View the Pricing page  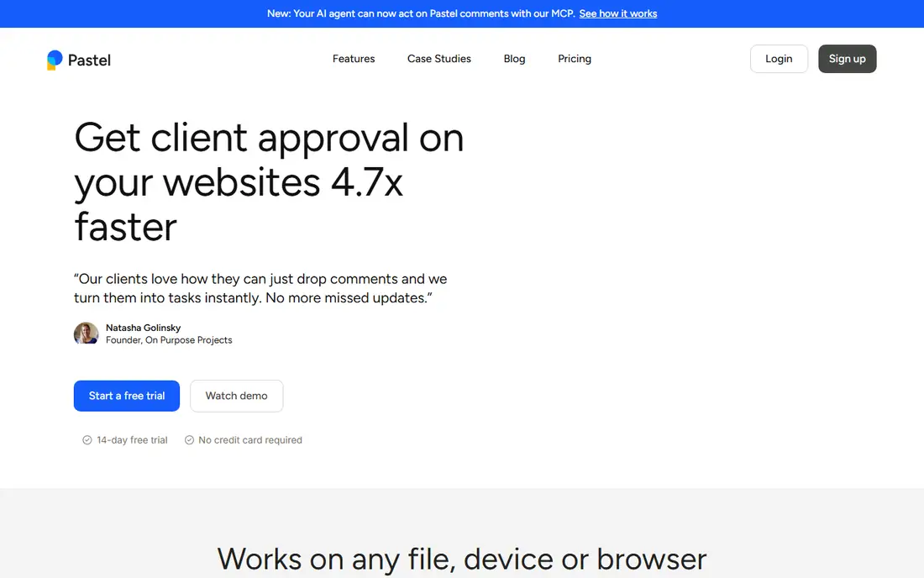click(x=575, y=59)
